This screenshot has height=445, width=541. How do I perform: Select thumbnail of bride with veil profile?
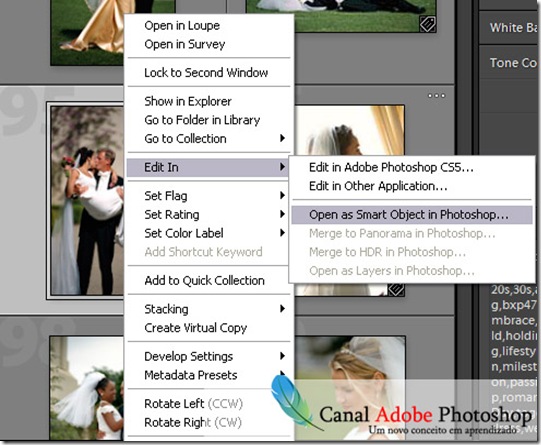click(350, 130)
